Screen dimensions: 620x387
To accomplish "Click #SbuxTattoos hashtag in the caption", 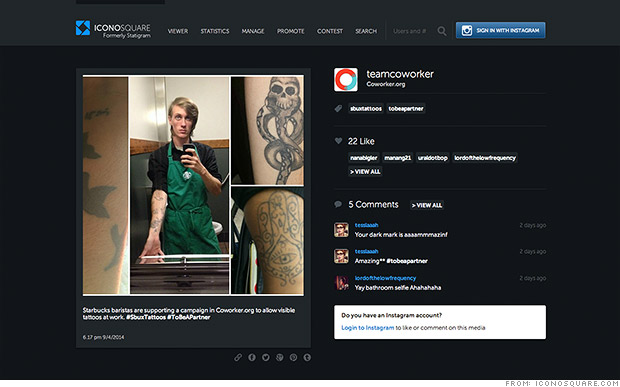I will coord(146,317).
